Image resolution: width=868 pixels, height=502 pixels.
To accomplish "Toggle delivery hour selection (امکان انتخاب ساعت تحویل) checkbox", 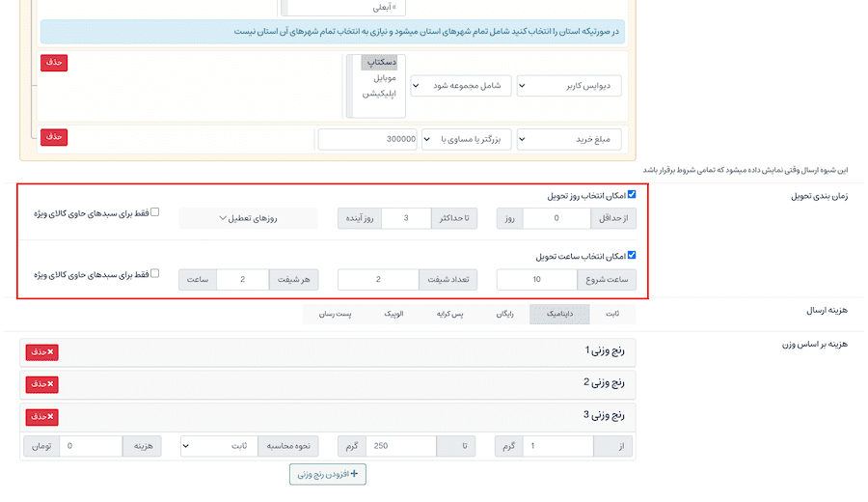I will [632, 256].
